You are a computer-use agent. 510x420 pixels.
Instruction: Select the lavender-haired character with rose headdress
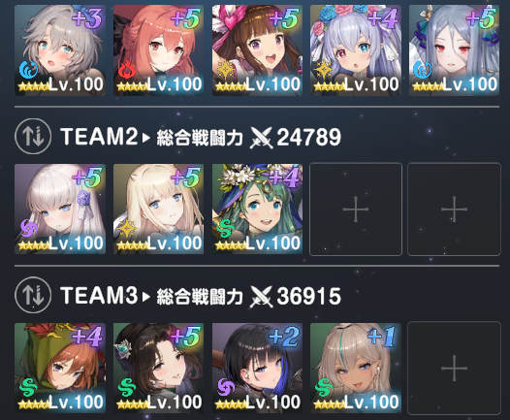tap(356, 50)
